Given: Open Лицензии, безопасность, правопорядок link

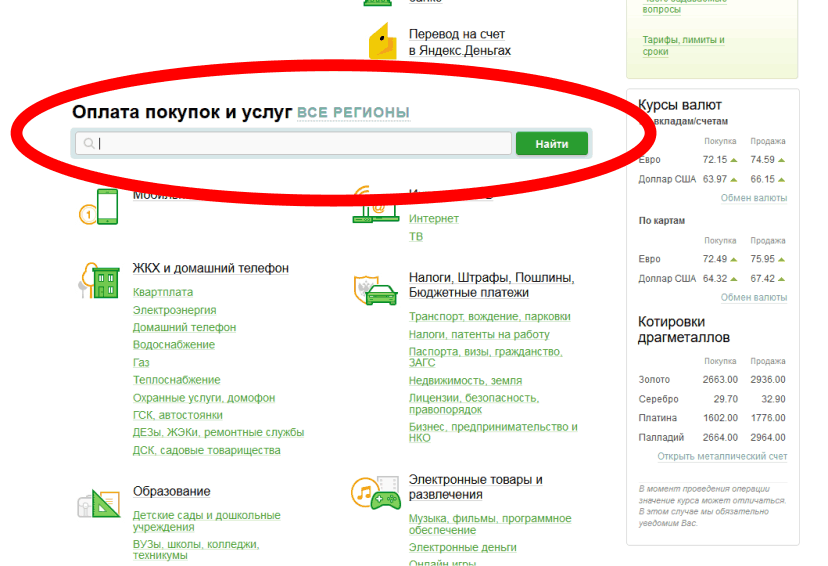Looking at the screenshot, I should (x=474, y=403).
